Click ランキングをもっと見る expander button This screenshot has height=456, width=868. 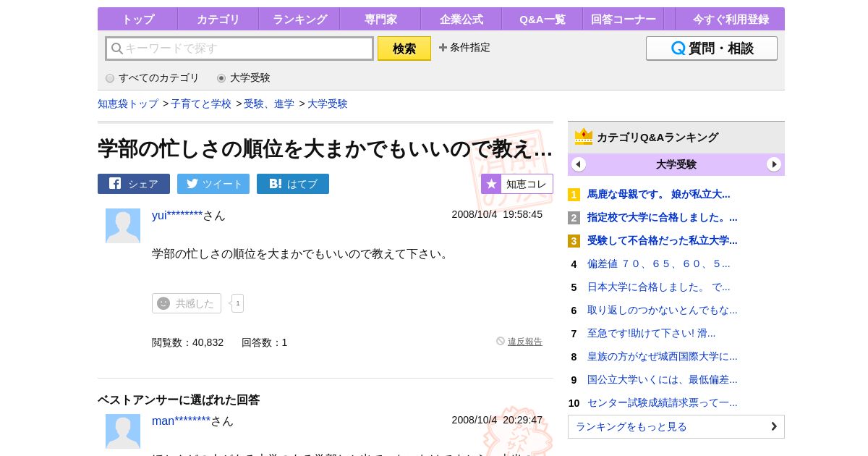[676, 426]
